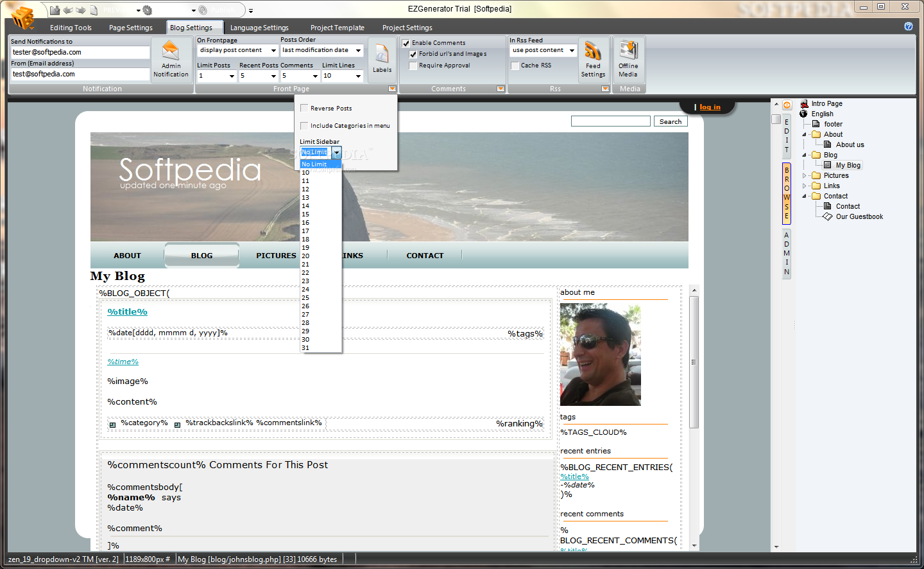Click the gear icon in quick access toolbar
Screen dimensions: 924x569
pos(148,10)
